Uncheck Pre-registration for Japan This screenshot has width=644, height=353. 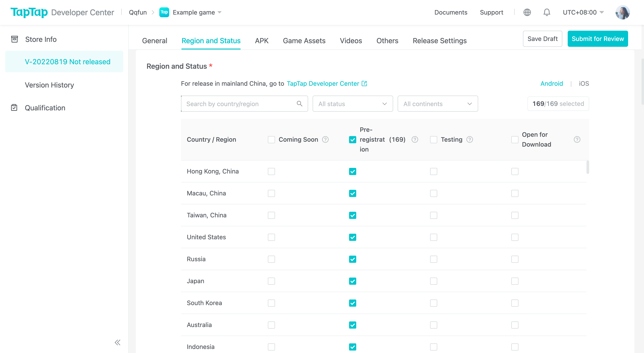tap(352, 281)
